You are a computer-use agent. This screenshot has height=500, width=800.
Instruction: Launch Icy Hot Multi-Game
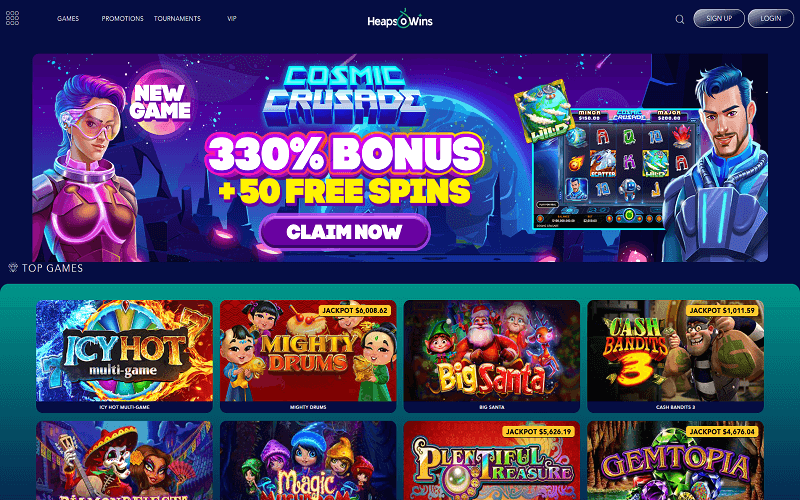tap(124, 356)
